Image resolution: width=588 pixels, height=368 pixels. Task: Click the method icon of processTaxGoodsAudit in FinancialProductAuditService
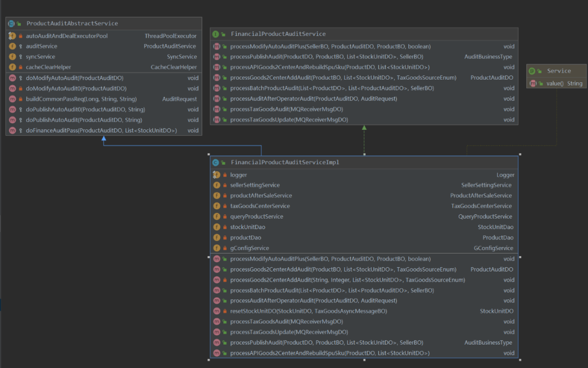(217, 109)
